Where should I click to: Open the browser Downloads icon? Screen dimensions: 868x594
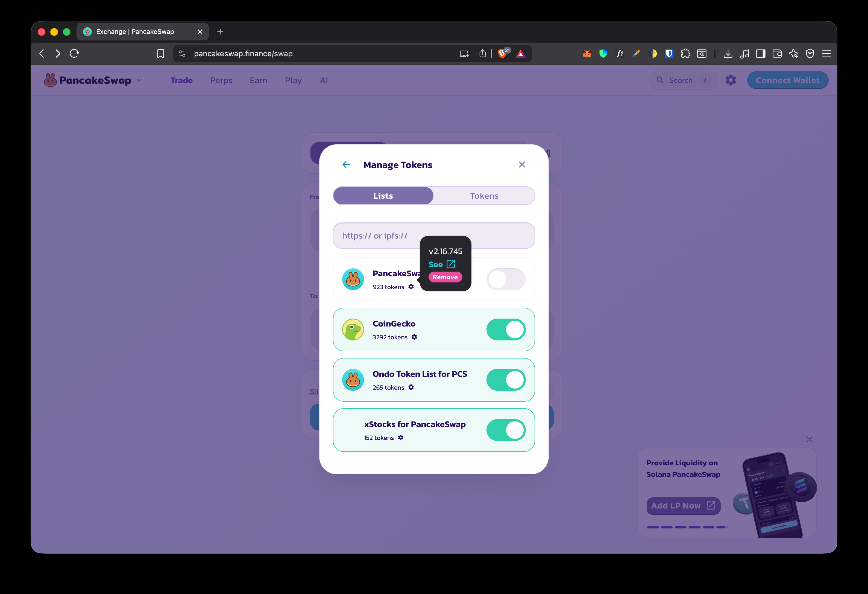pyautogui.click(x=728, y=54)
